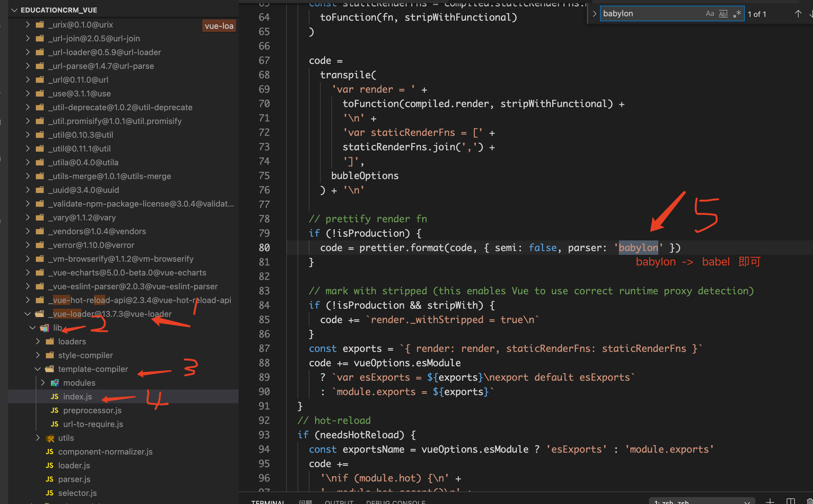Click the utils folder tools icon
The image size is (813, 504).
tap(50, 438)
